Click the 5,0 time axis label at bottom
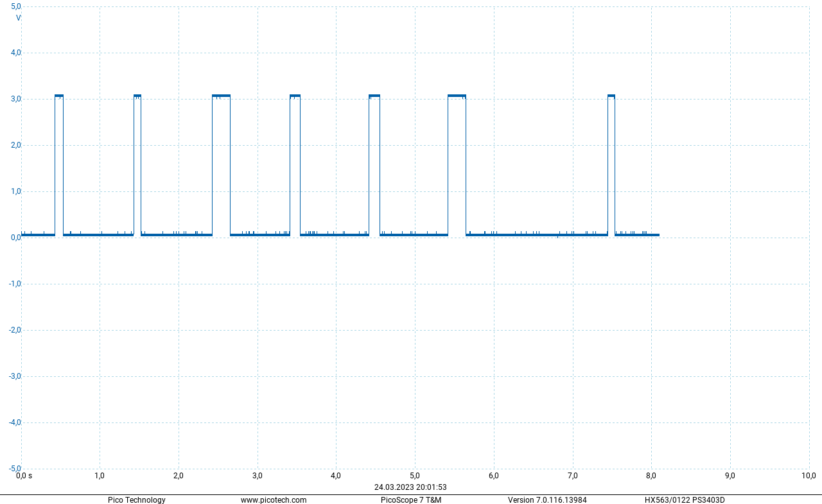The width and height of the screenshot is (822, 504). (x=415, y=476)
